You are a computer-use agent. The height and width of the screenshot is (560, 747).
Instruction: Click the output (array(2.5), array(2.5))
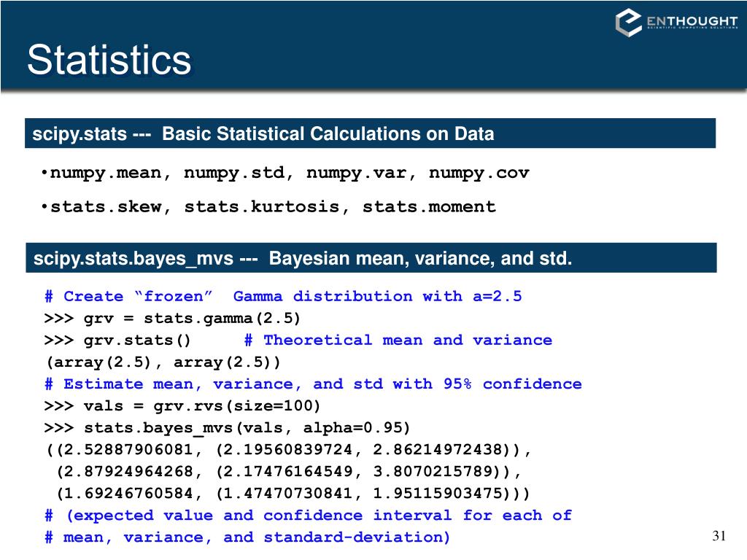coord(163,362)
